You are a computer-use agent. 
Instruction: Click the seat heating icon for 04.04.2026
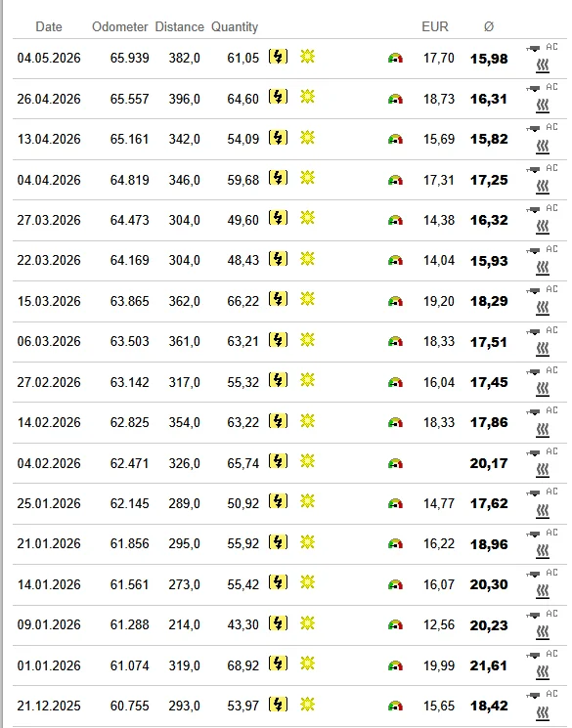coord(543,187)
